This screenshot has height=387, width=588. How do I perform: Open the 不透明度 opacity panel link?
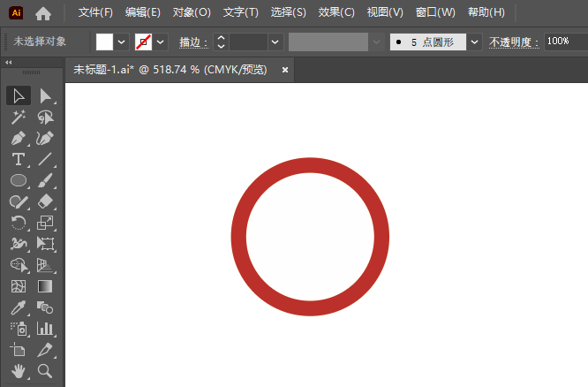(514, 42)
